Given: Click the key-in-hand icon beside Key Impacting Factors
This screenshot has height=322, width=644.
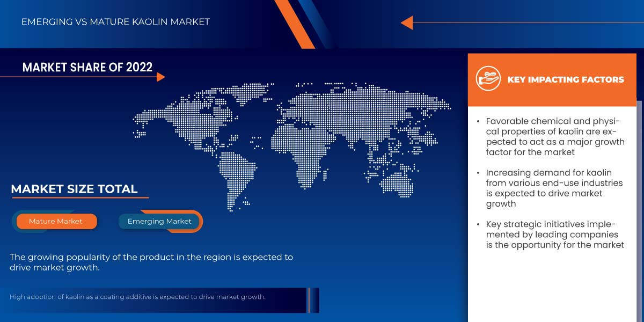Looking at the screenshot, I should [488, 79].
